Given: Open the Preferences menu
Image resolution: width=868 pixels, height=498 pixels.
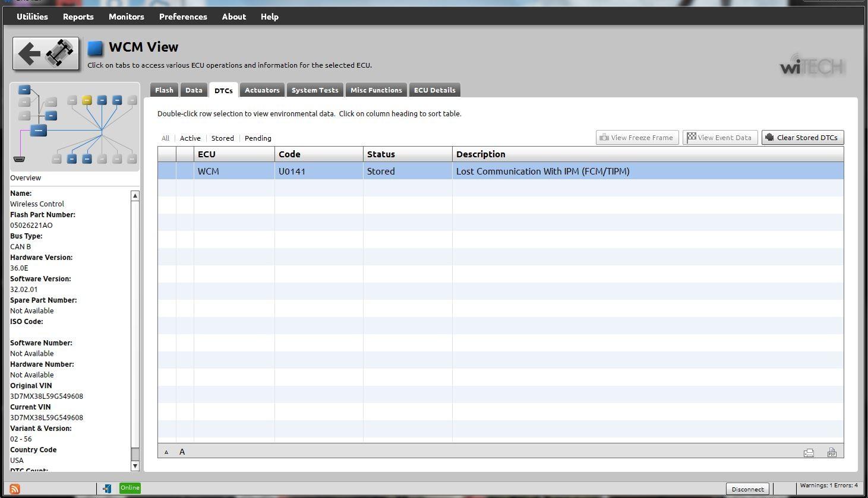Looking at the screenshot, I should [x=183, y=17].
